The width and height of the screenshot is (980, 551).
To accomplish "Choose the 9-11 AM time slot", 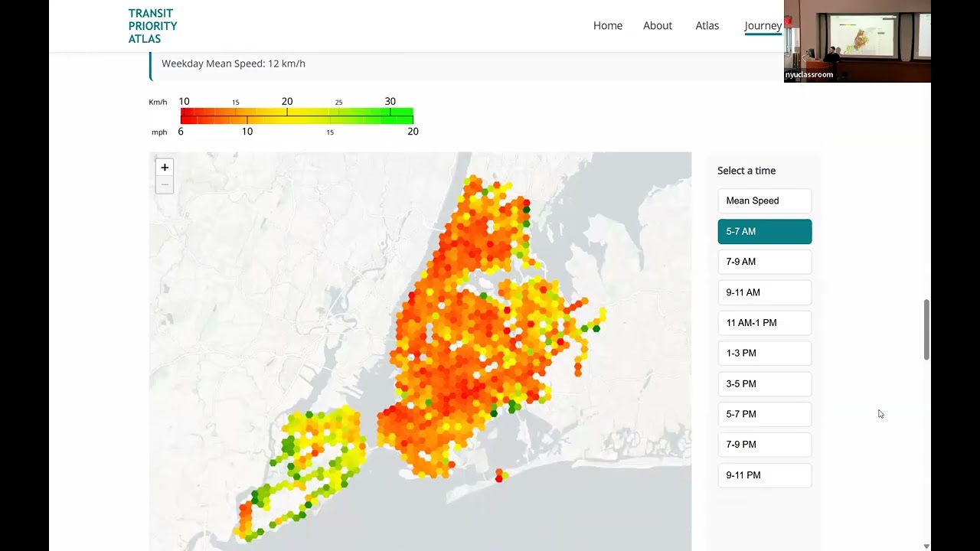I will (x=765, y=292).
